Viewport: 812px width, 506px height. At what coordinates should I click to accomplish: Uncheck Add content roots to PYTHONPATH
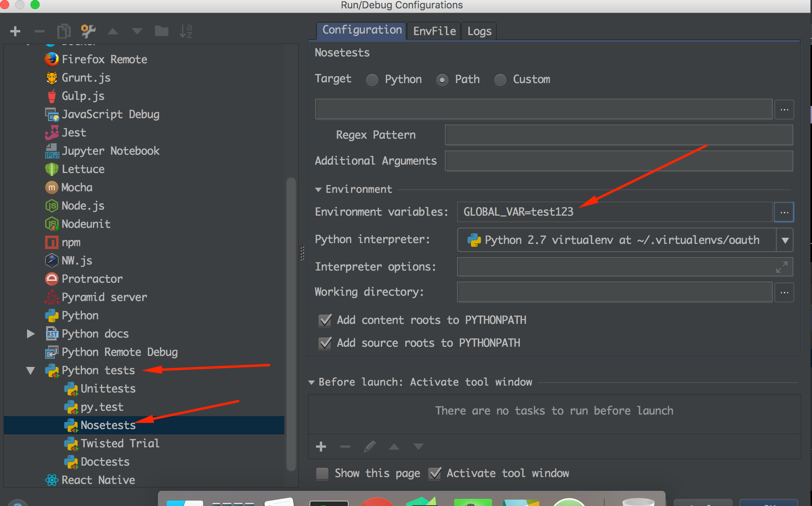(x=324, y=320)
